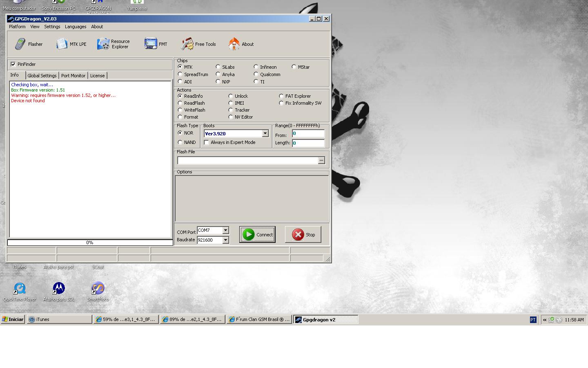The width and height of the screenshot is (588, 368).
Task: Toggle the PinFinder checkbox
Action: [x=13, y=64]
